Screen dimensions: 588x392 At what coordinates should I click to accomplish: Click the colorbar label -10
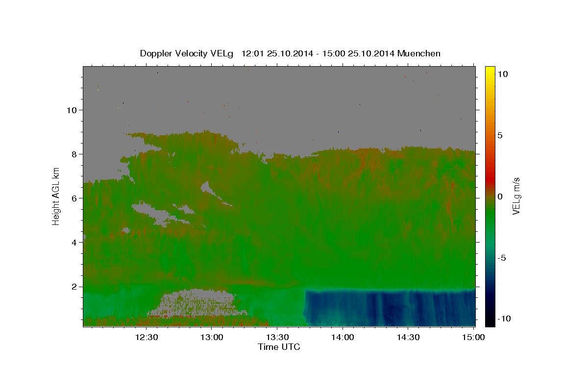504,319
